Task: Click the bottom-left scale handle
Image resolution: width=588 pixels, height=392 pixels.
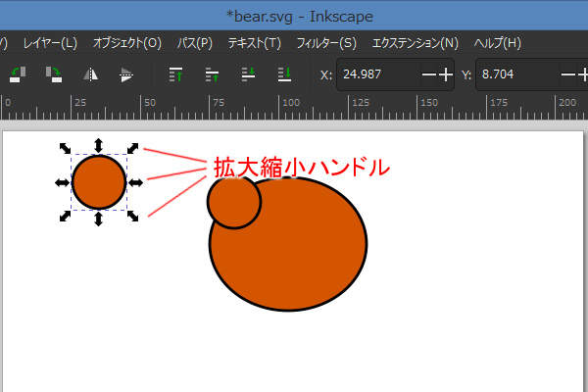Action: pos(65,216)
